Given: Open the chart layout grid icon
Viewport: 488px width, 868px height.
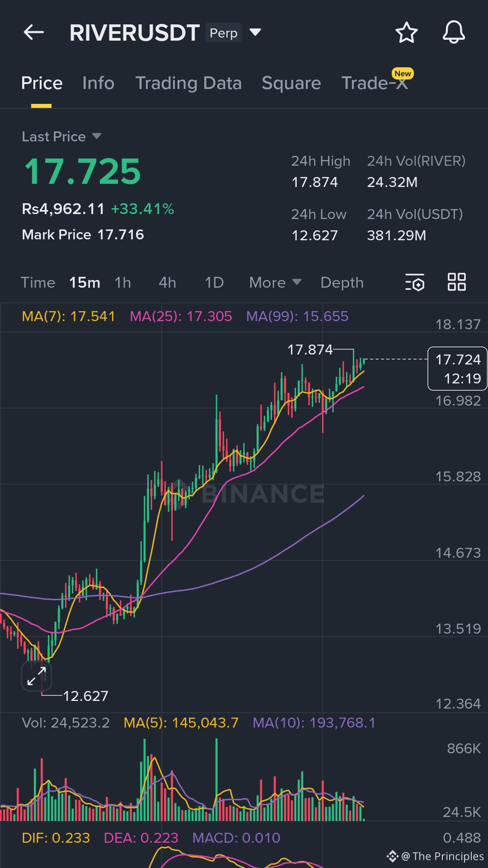Looking at the screenshot, I should tap(456, 282).
